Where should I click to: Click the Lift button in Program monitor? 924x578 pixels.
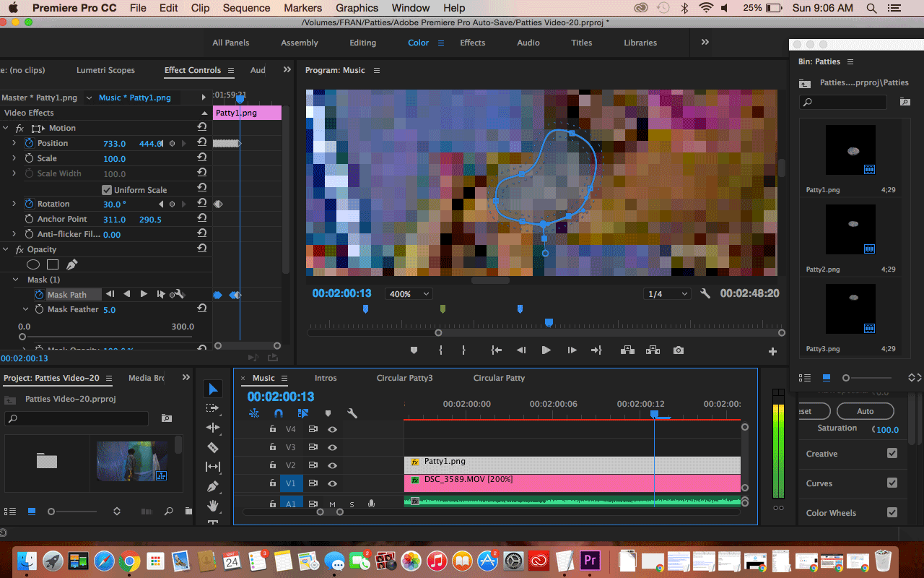(627, 350)
